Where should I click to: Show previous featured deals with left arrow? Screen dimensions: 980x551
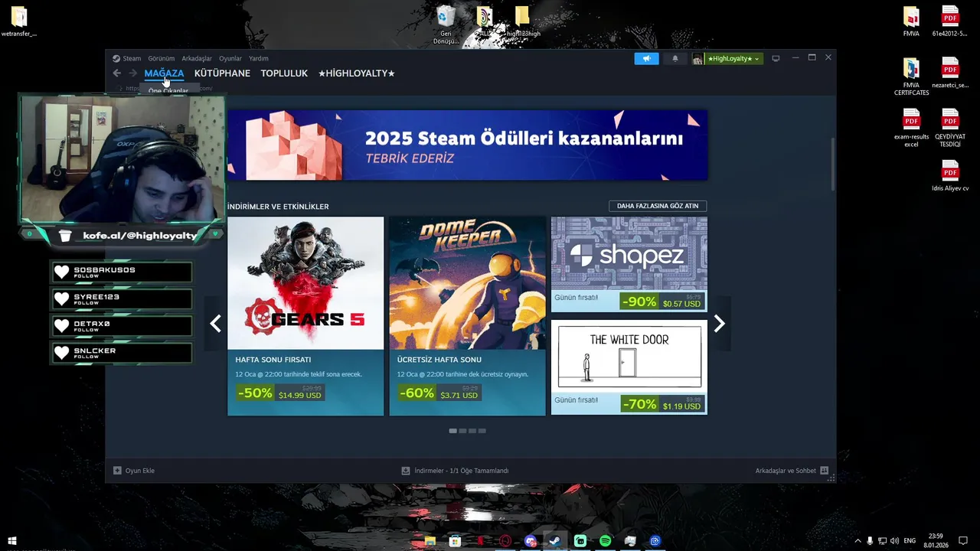click(216, 324)
